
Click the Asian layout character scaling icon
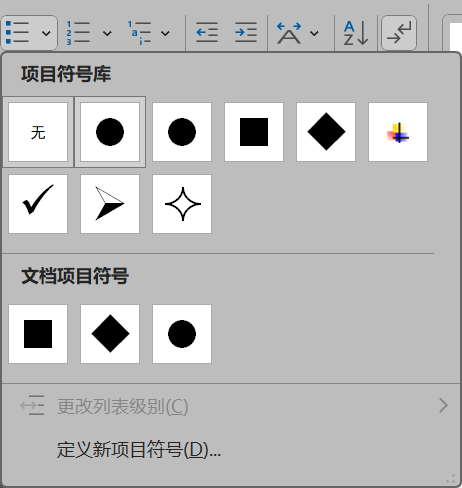click(289, 33)
